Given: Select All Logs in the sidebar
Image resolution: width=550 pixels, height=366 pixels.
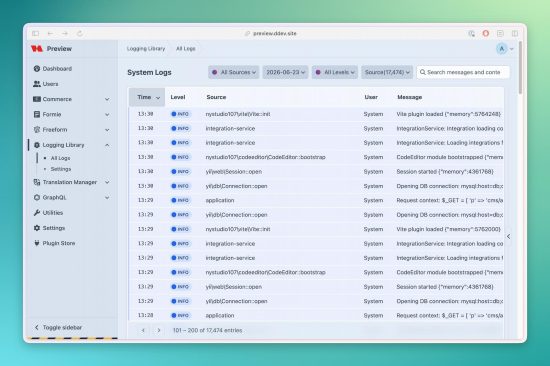Looking at the screenshot, I should [x=60, y=158].
